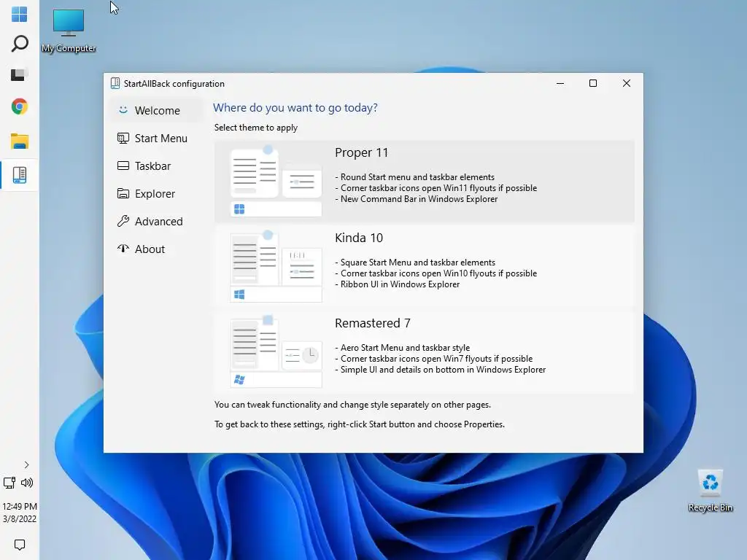Open the volume tray icon
The image size is (747, 560).
coord(27,483)
